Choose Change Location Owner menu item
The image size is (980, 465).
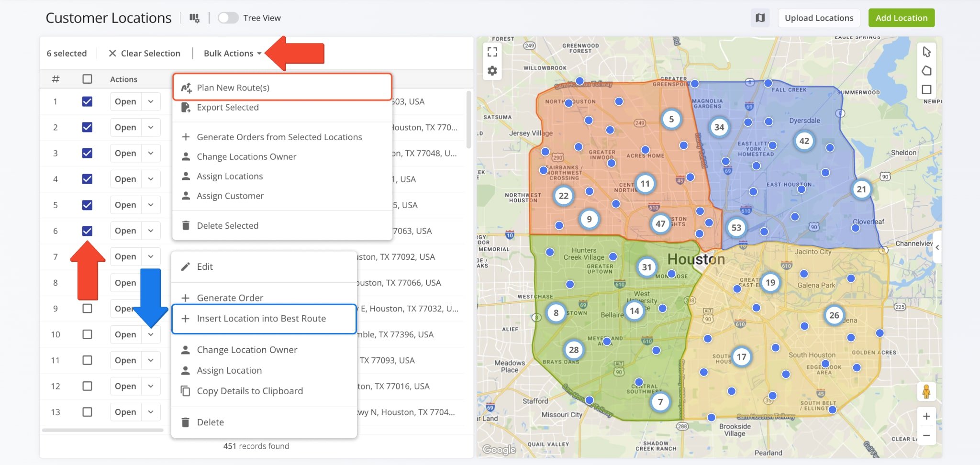(x=264, y=350)
